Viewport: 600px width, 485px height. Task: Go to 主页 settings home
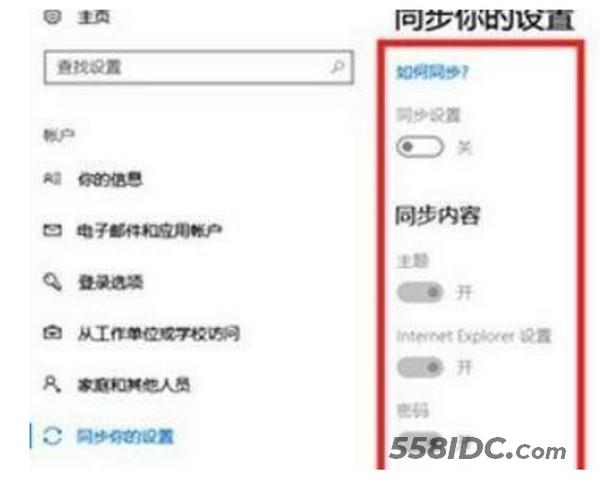(94, 17)
